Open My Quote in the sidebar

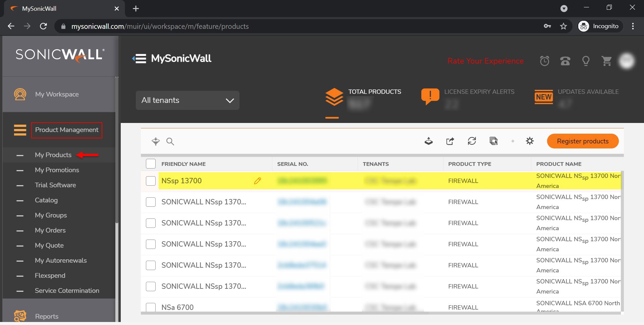[x=49, y=245]
